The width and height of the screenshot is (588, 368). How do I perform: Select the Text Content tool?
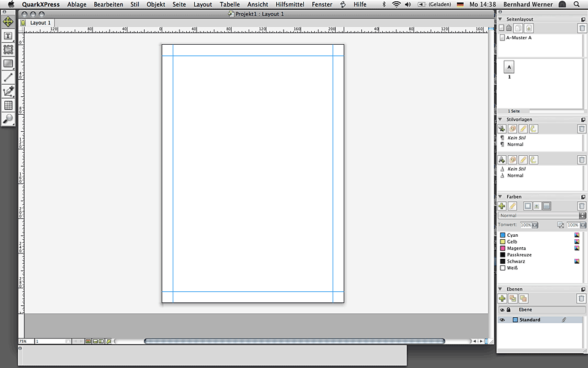click(x=8, y=36)
